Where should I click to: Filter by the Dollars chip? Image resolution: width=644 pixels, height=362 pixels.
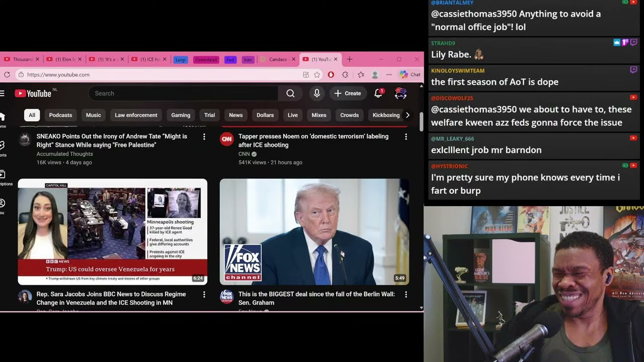click(x=265, y=115)
